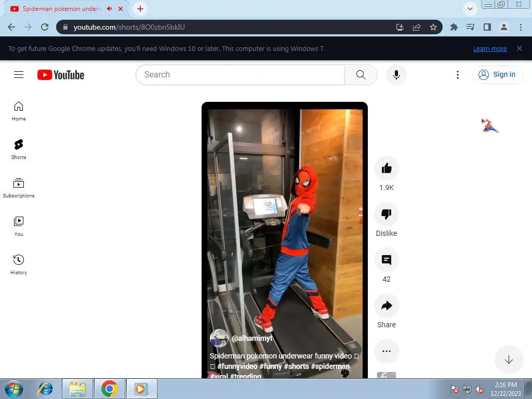Click the YouTube logo
Viewport: 532px width, 399px height.
pyautogui.click(x=61, y=75)
